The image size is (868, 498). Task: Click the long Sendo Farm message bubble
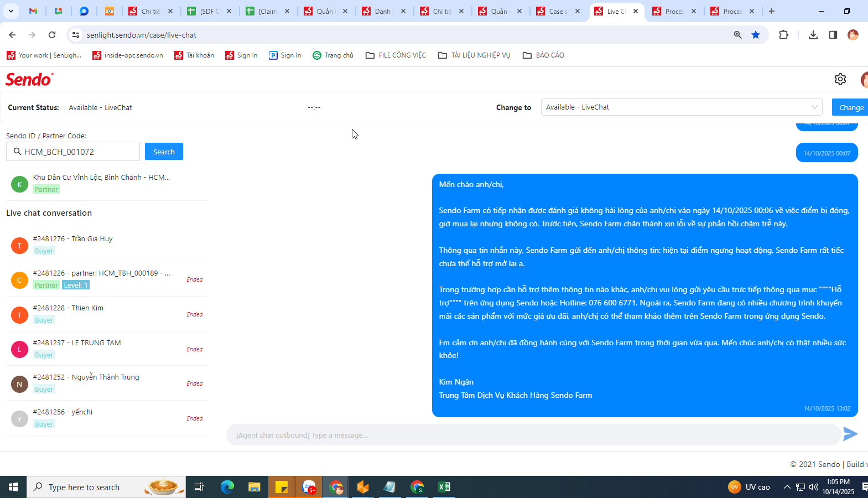(x=644, y=295)
